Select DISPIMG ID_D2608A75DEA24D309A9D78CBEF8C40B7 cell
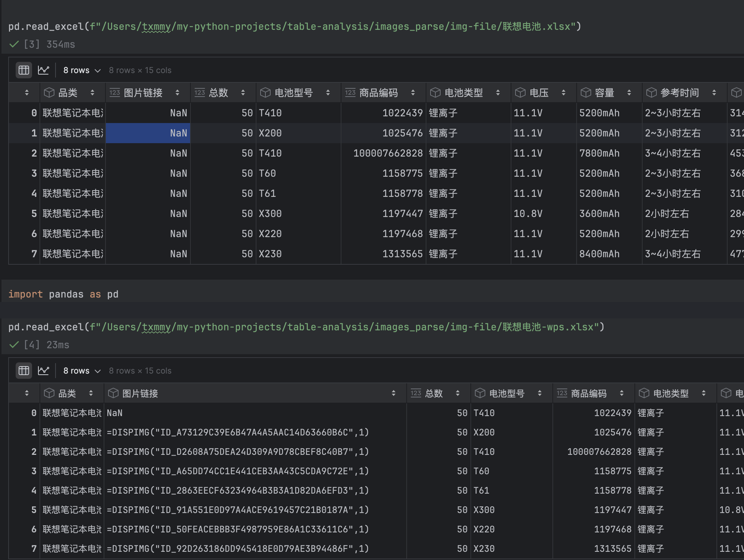 tap(255, 452)
